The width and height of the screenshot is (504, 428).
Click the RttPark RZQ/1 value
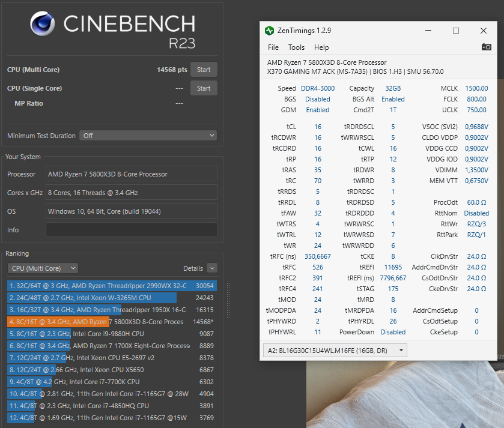pyautogui.click(x=476, y=235)
